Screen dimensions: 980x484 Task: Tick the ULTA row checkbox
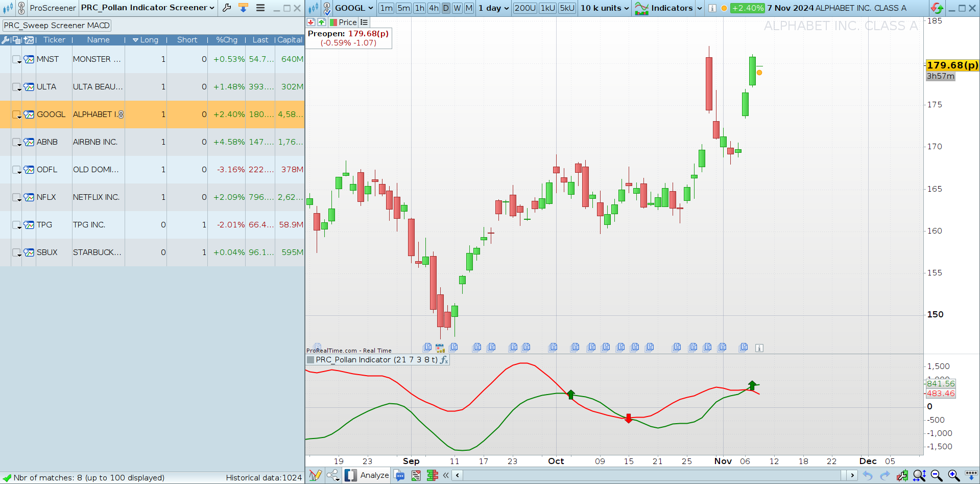(16, 87)
